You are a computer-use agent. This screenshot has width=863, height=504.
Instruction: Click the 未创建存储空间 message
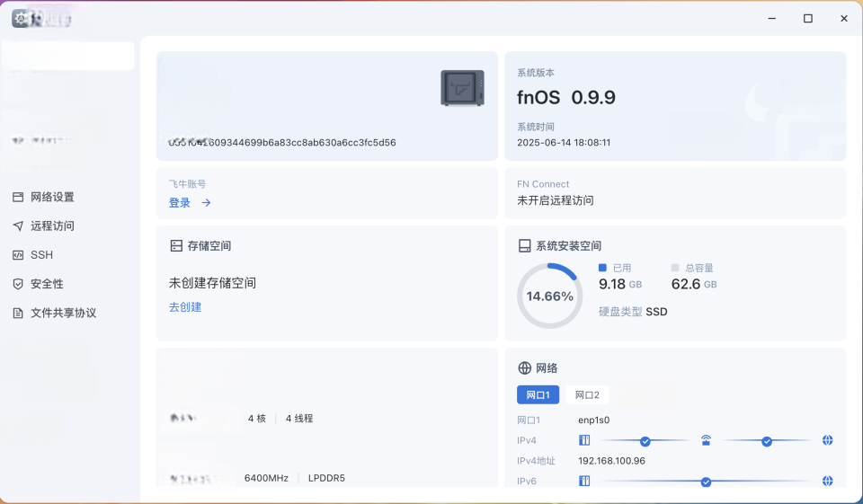click(212, 283)
